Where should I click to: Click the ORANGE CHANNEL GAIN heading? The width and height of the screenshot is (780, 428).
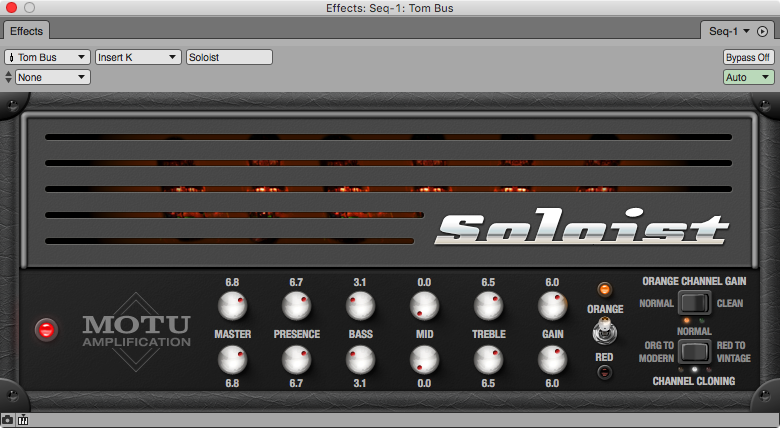(694, 281)
